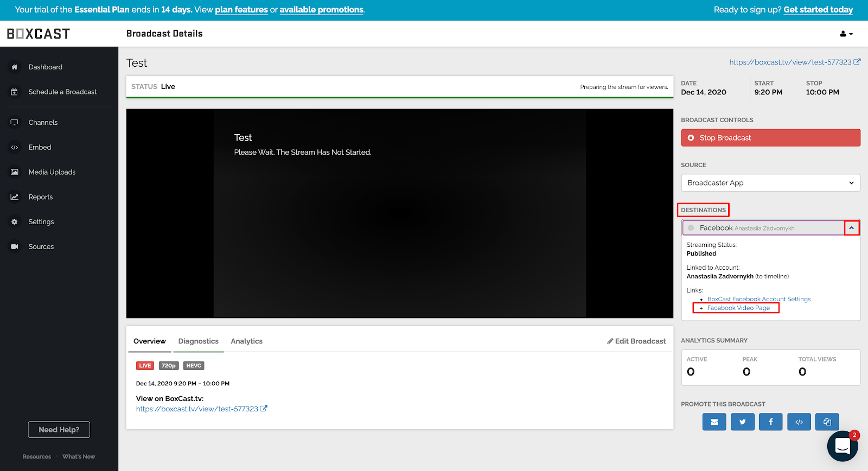Open BoxCast Facebook Account Settings link
Screen dimensions: 868x471
click(759, 299)
